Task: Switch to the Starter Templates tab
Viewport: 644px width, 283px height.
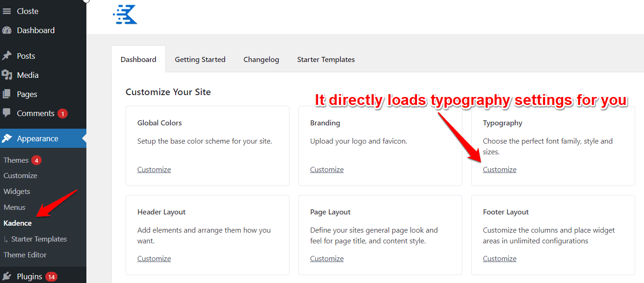Action: 326,59
